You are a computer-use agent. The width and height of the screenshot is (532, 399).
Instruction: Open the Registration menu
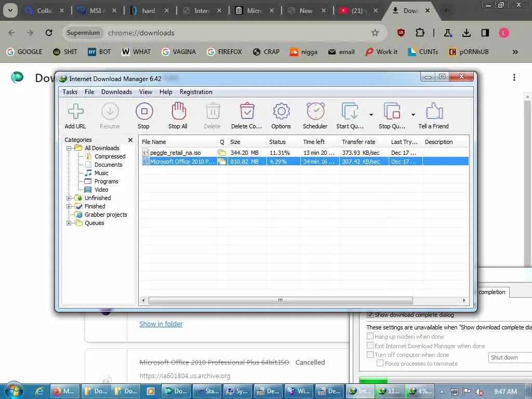pos(196,92)
